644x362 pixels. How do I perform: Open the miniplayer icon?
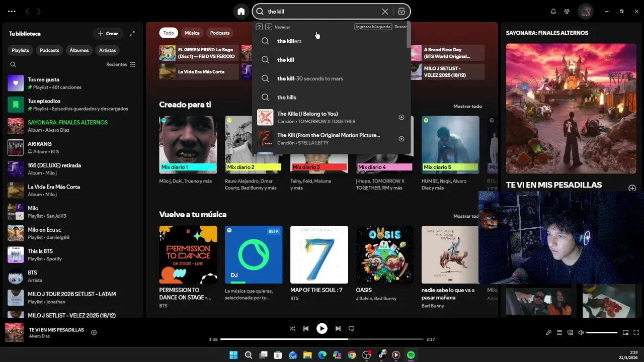[625, 332]
